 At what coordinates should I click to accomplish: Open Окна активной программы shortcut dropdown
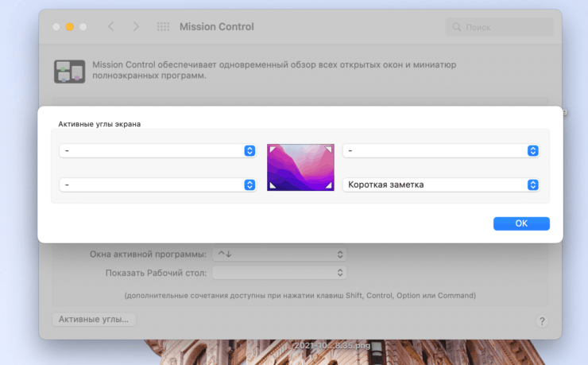pyautogui.click(x=280, y=254)
